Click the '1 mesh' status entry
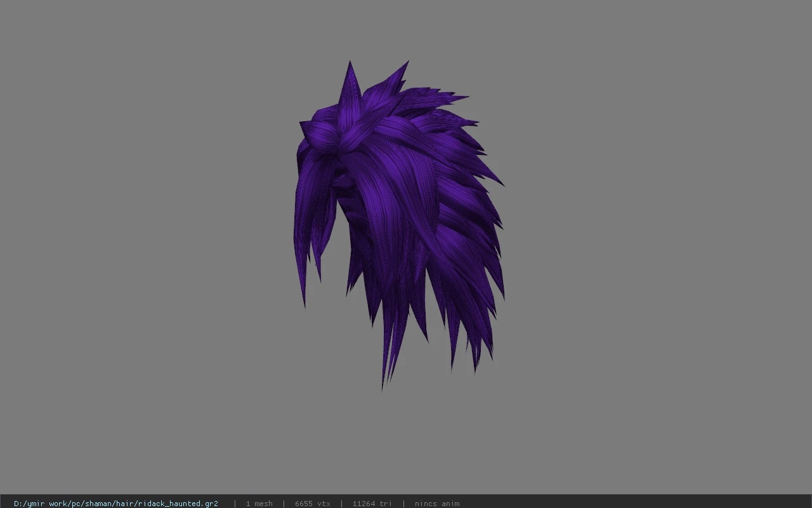 (259, 504)
